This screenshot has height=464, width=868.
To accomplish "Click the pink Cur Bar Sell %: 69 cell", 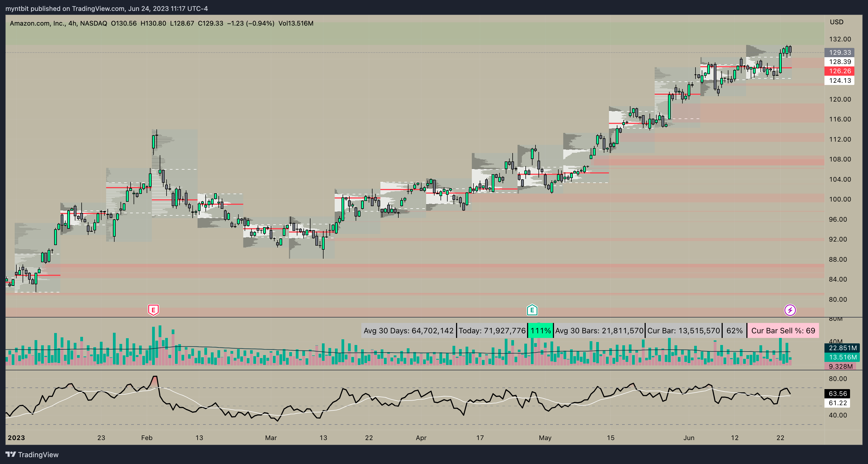I will (x=783, y=331).
